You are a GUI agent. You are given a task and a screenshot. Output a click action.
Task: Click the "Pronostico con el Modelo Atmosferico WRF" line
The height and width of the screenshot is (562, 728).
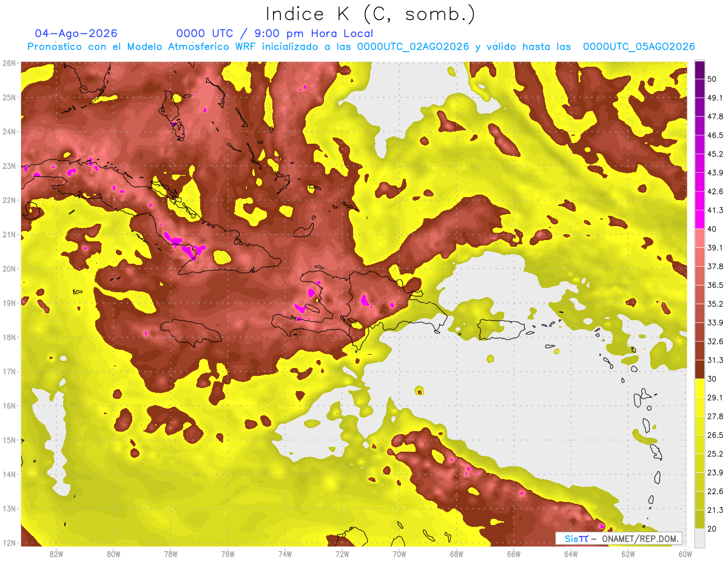pos(361,47)
